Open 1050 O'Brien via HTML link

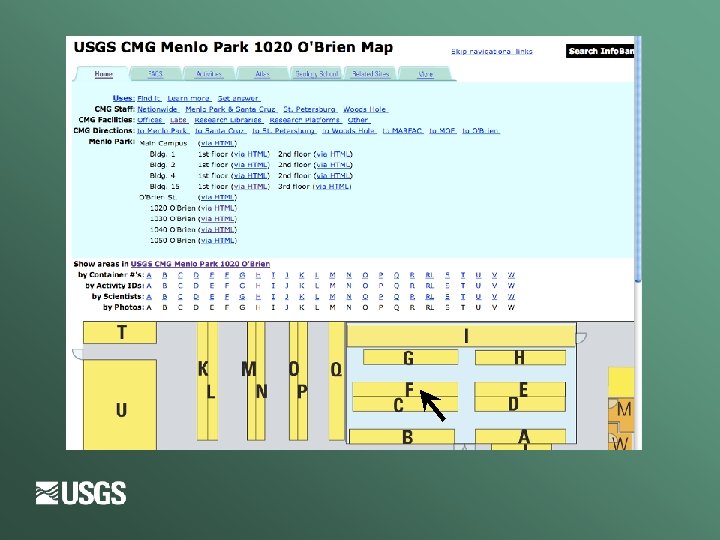217,241
